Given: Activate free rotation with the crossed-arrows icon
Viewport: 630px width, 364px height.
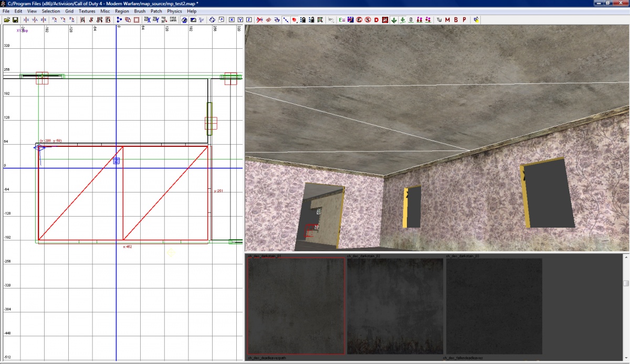Looking at the screenshot, I should pyautogui.click(x=212, y=20).
